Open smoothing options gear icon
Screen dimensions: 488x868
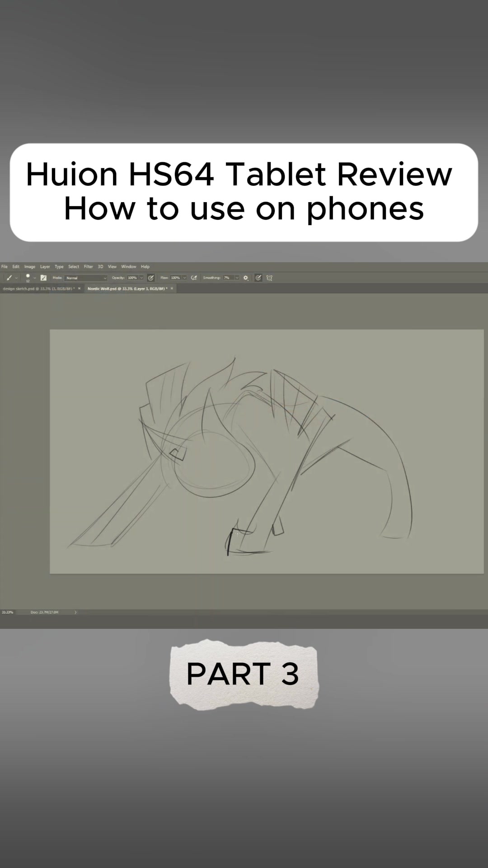pos(246,278)
